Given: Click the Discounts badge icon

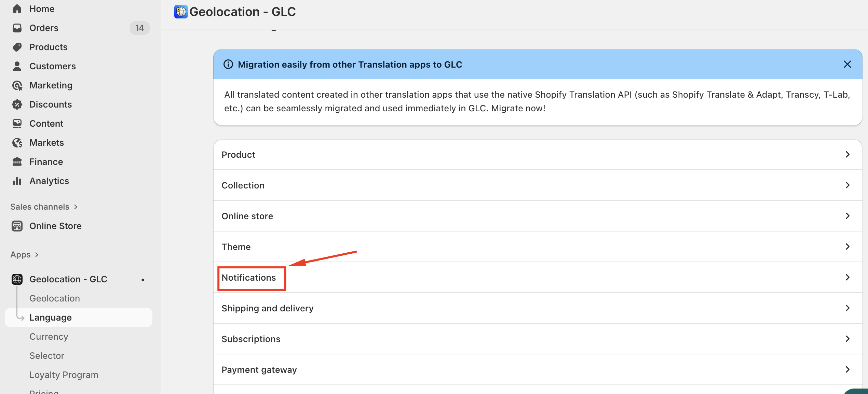Looking at the screenshot, I should (x=17, y=104).
